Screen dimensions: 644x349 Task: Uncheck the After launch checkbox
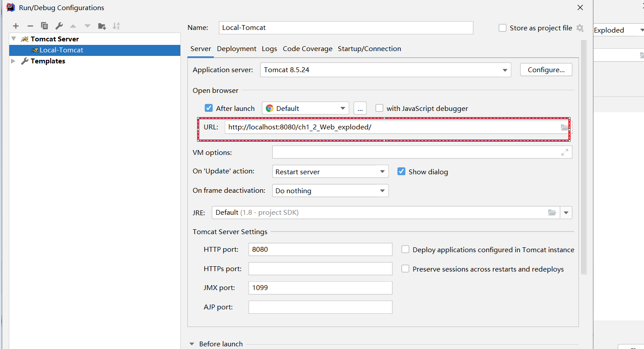(x=209, y=108)
